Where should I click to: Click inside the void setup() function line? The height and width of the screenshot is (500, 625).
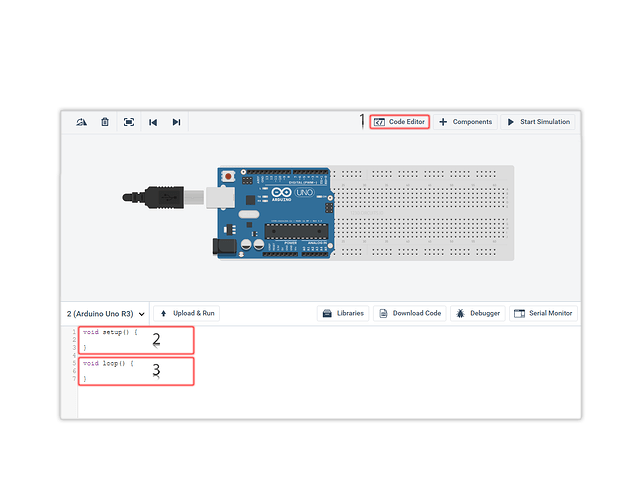coord(110,331)
